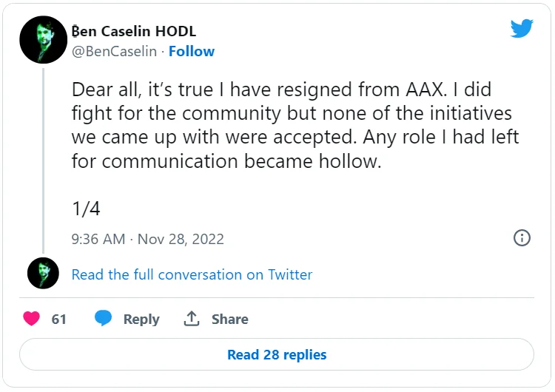Image resolution: width=555 pixels, height=392 pixels.
Task: Open the tweet info circle icon
Action: pyautogui.click(x=522, y=238)
